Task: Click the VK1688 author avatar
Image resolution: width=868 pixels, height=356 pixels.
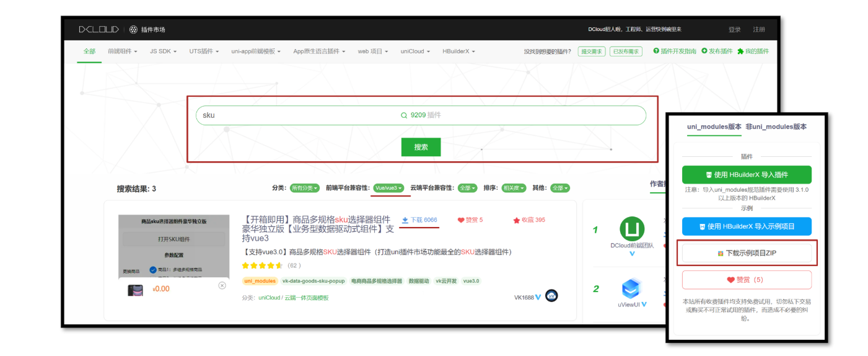Action: click(x=551, y=296)
